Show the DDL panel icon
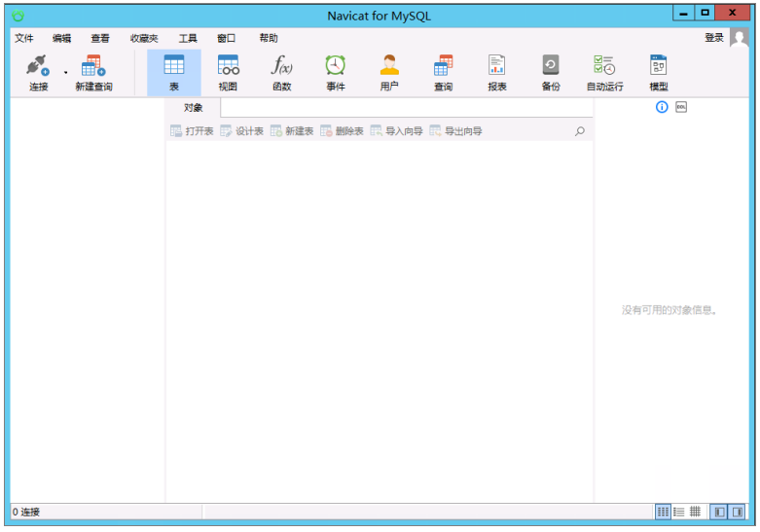Viewport: 760px width, 532px height. 681,107
